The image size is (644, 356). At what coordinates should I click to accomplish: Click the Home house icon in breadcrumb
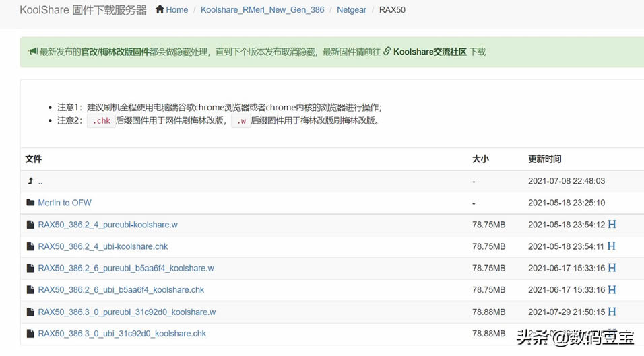(x=160, y=9)
